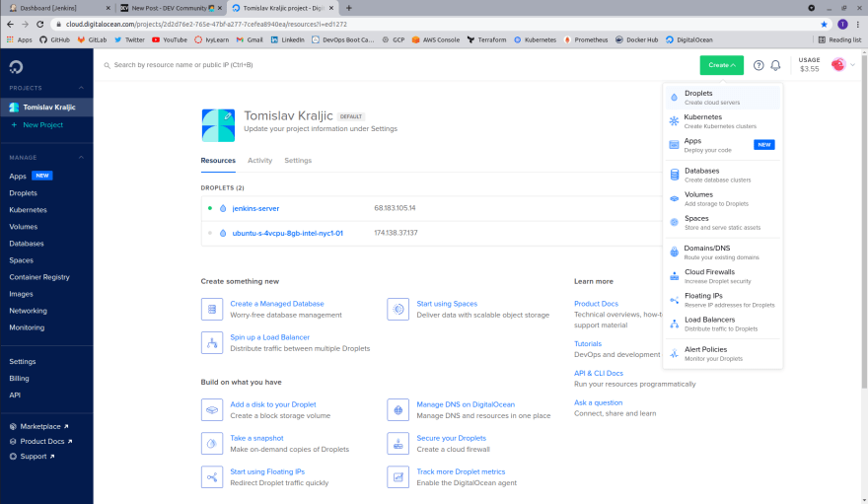
Task: Select Apps in the Create menu
Action: click(722, 145)
